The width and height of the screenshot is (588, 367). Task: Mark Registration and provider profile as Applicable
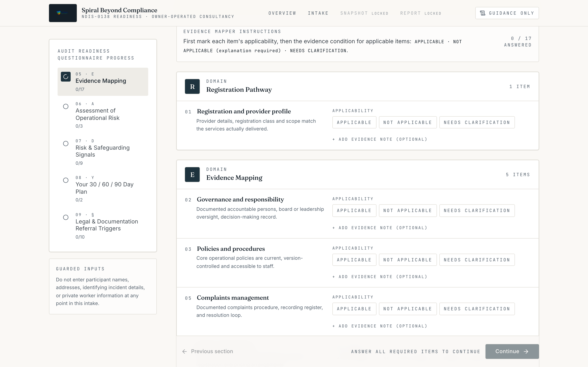tap(354, 122)
